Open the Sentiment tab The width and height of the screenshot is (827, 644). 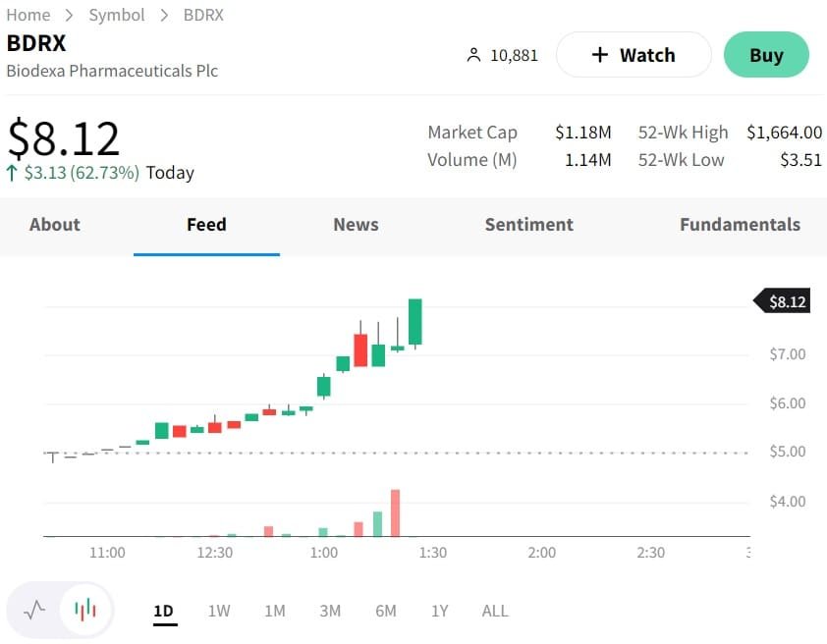pyautogui.click(x=528, y=225)
